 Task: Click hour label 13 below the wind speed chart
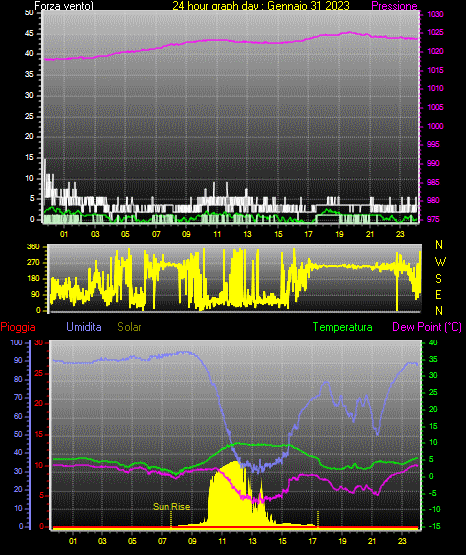[x=247, y=234]
